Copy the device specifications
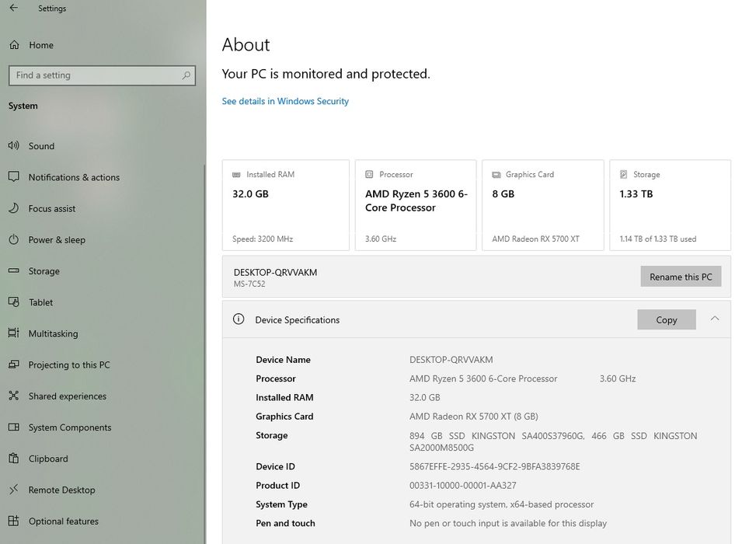The image size is (756, 544). 666,319
